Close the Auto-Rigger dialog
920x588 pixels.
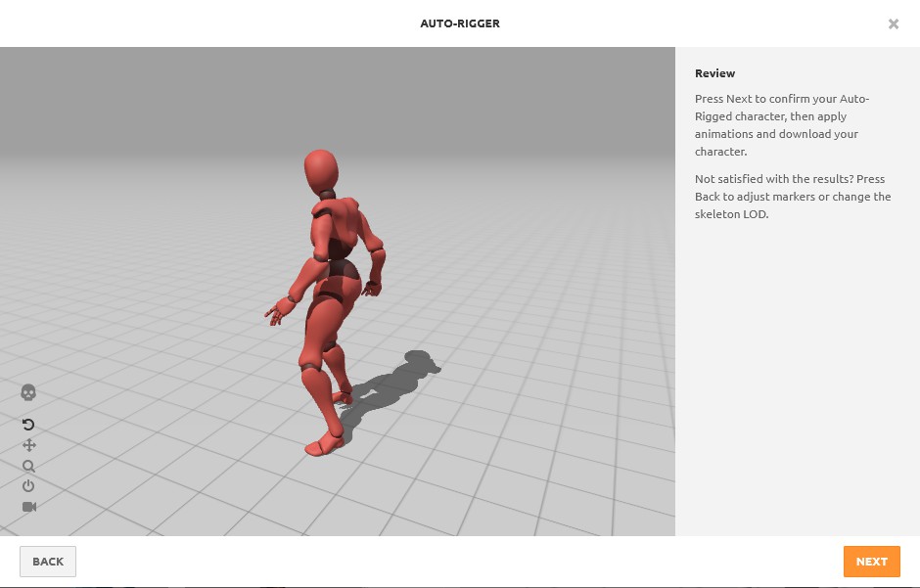click(x=893, y=24)
